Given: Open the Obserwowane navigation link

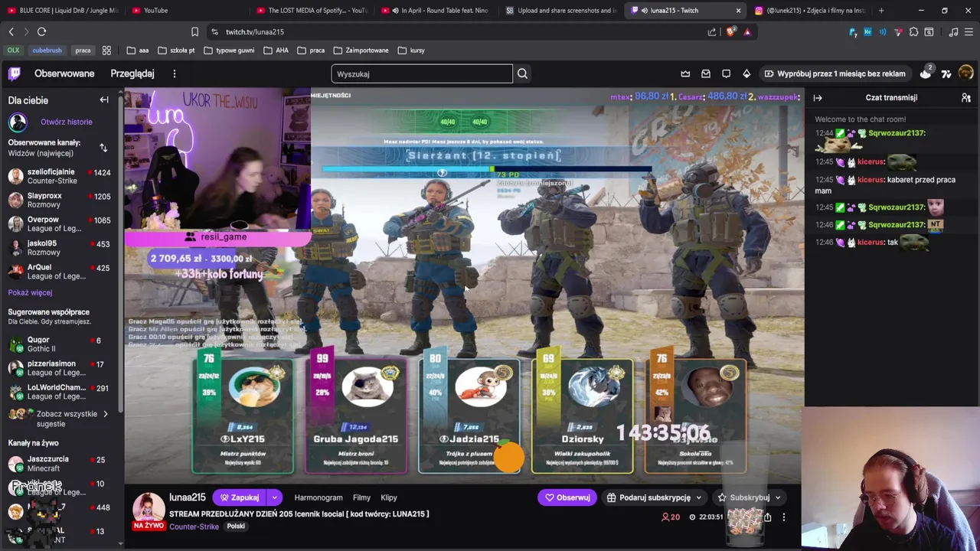Looking at the screenshot, I should [64, 73].
